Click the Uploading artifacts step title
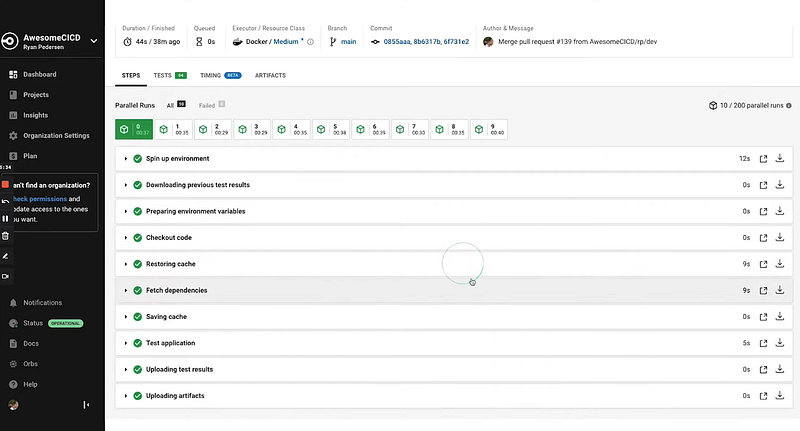This screenshot has height=431, width=800. (175, 396)
